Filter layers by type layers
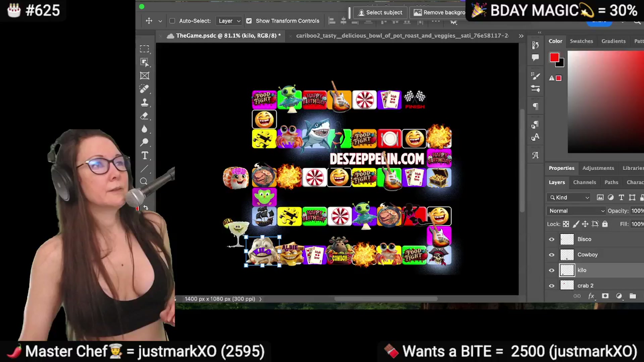This screenshot has height=362, width=644. pyautogui.click(x=621, y=197)
